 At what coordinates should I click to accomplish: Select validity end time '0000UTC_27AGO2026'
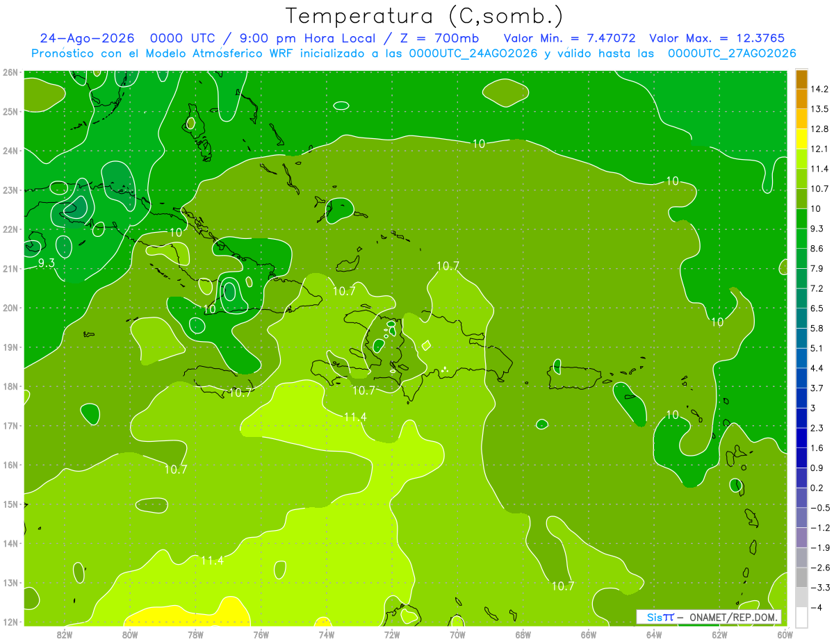pyautogui.click(x=732, y=53)
